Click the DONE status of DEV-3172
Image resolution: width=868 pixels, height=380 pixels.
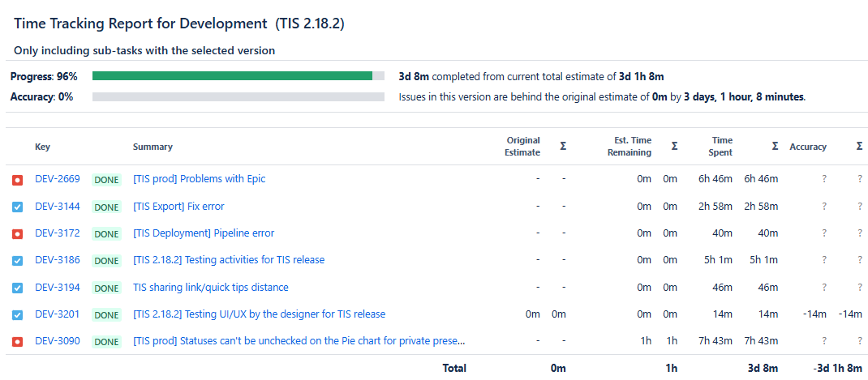[x=106, y=234]
